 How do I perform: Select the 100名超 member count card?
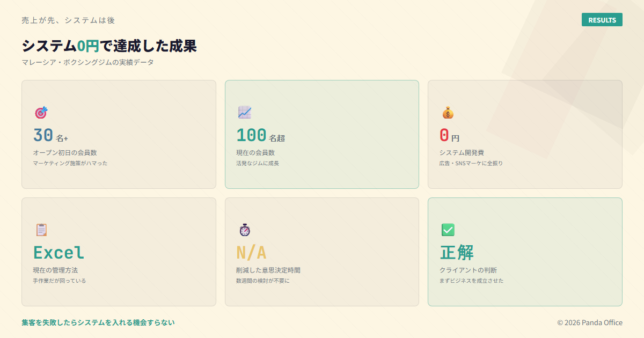321,134
